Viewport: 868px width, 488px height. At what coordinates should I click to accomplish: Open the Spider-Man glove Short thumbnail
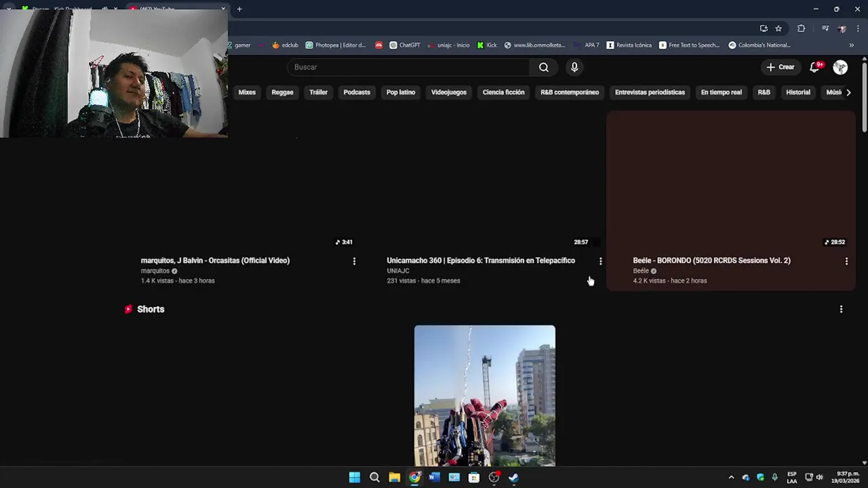coord(485,396)
